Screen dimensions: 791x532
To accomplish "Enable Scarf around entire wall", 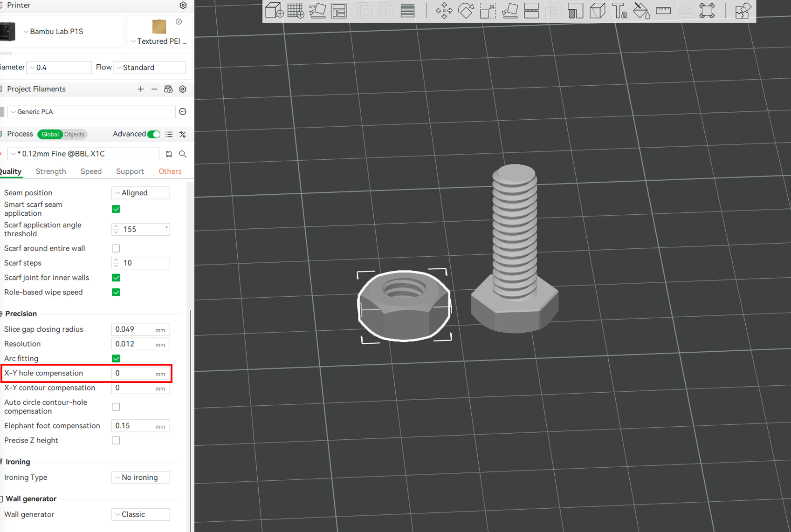I will 116,248.
